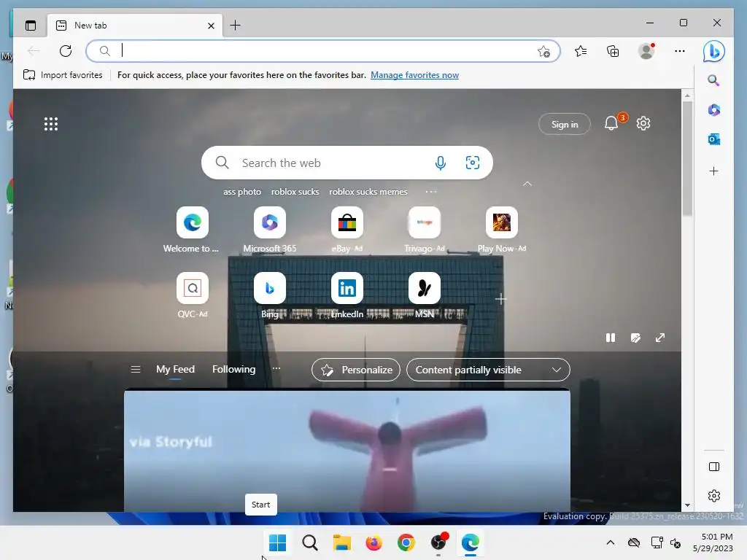This screenshot has height=560, width=747.
Task: Click 'roblox sucks memes' suggestion
Action: [x=368, y=192]
